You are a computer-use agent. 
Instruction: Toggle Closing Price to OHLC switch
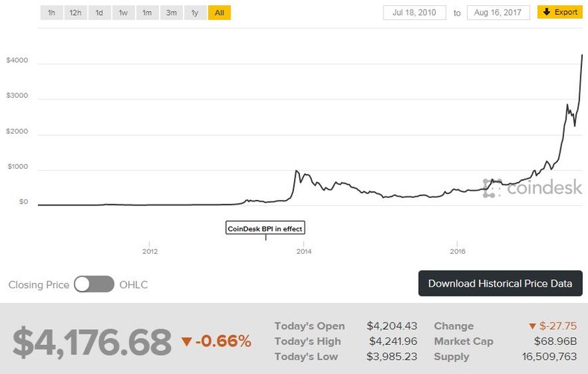pyautogui.click(x=94, y=284)
